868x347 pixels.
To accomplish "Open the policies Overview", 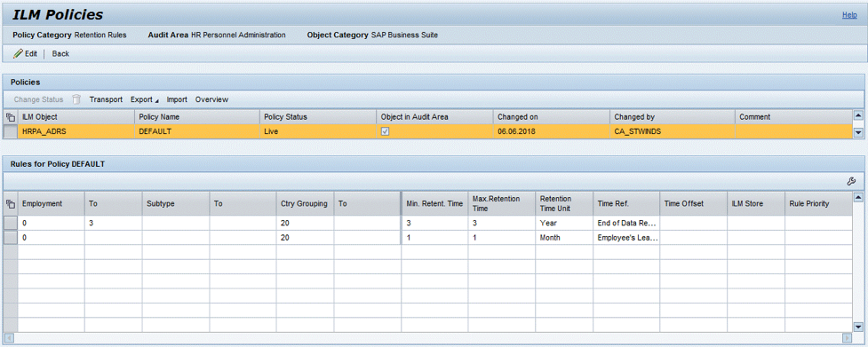I will 211,99.
